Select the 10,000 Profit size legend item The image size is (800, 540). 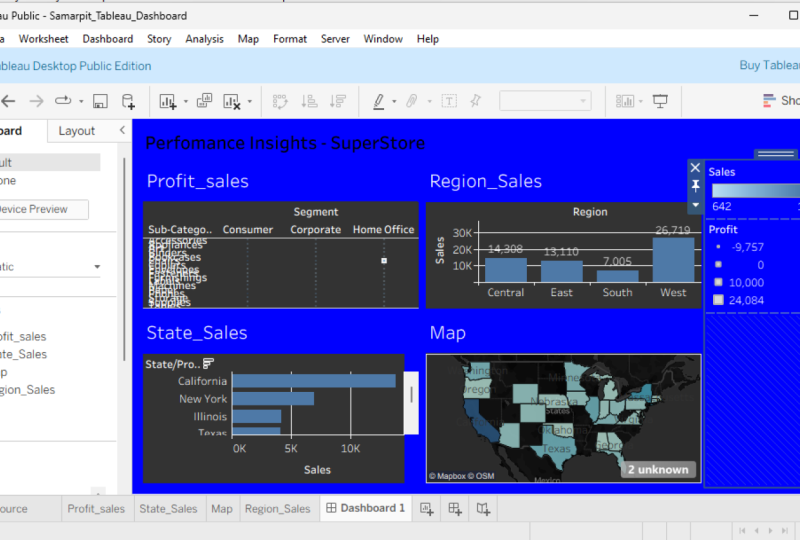click(x=739, y=283)
